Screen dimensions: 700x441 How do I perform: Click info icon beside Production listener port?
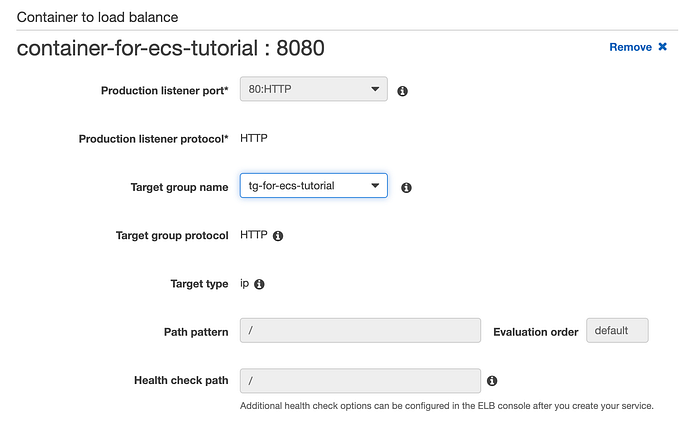coord(402,91)
